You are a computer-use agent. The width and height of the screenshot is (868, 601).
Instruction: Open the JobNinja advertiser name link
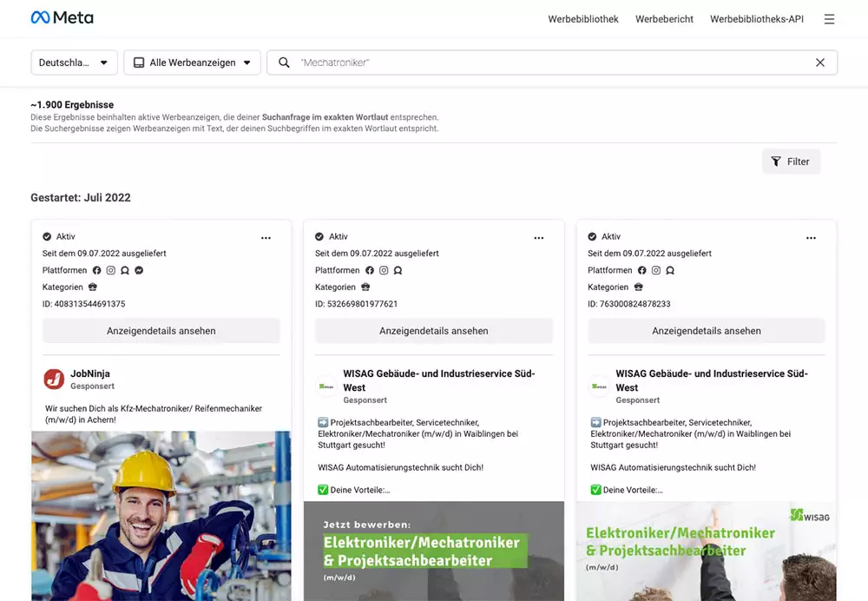pos(90,374)
